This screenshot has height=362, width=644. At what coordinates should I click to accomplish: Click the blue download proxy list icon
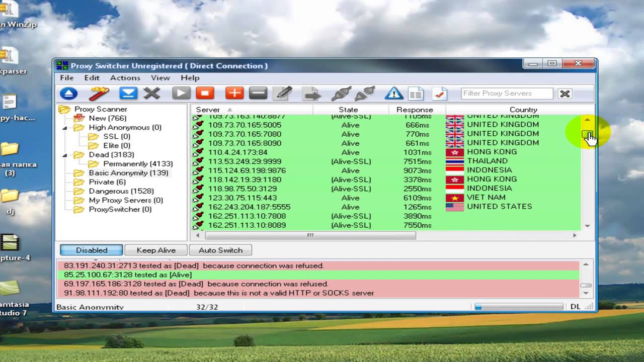point(128,94)
